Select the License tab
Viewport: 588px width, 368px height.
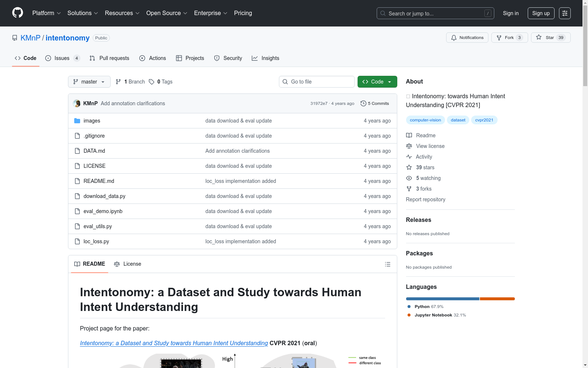[128, 264]
